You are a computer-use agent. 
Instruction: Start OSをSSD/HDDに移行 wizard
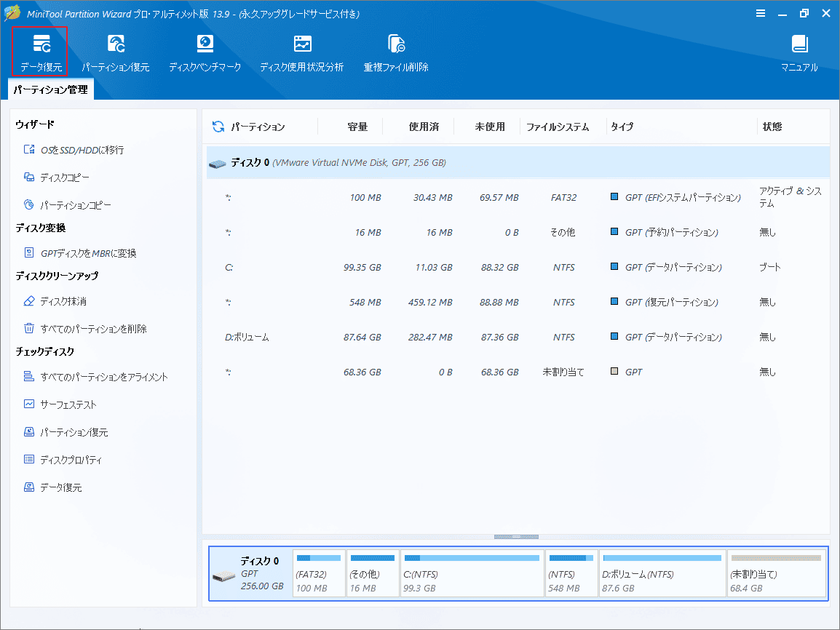click(74, 150)
